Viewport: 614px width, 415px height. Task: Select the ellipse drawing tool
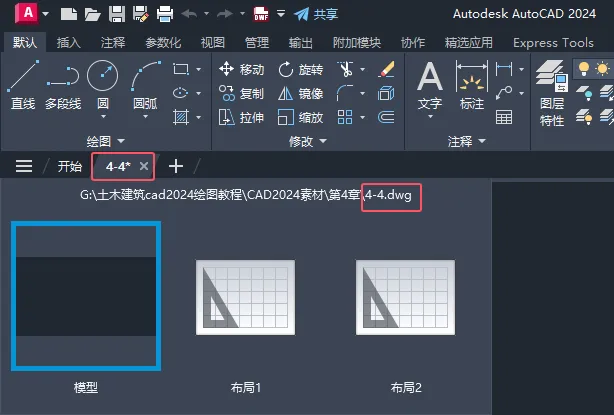point(181,93)
